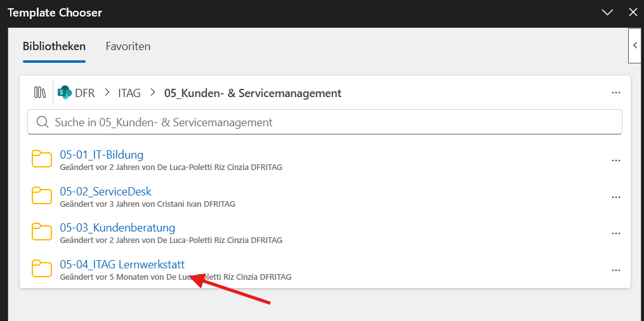
Task: Open more options for 05-02_ServiceDesk
Action: [615, 197]
